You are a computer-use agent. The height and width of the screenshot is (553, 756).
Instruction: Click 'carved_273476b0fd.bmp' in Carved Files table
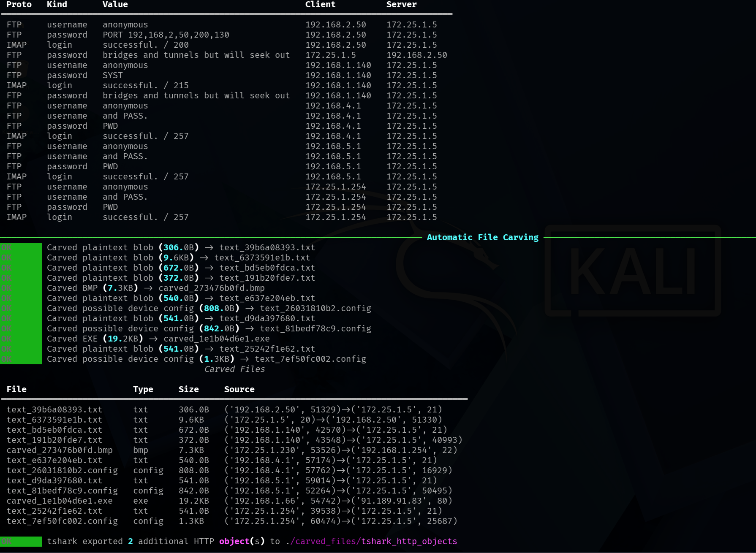click(60, 450)
